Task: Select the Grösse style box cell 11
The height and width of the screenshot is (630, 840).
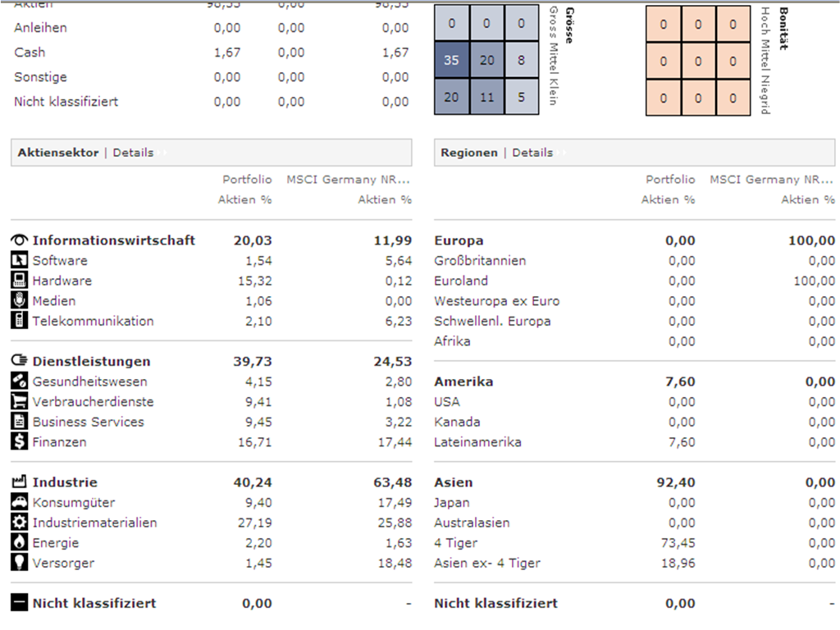Action: click(x=486, y=97)
